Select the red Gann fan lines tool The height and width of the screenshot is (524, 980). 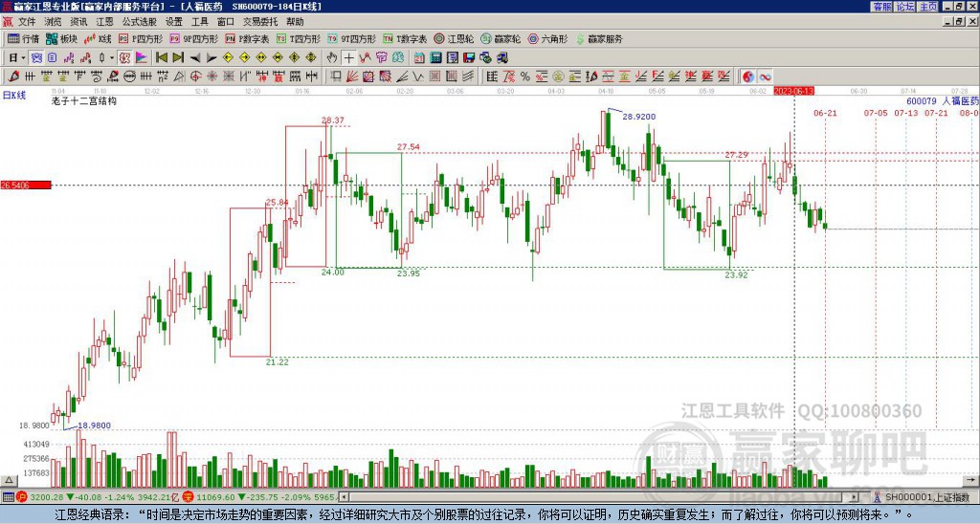tap(352, 76)
